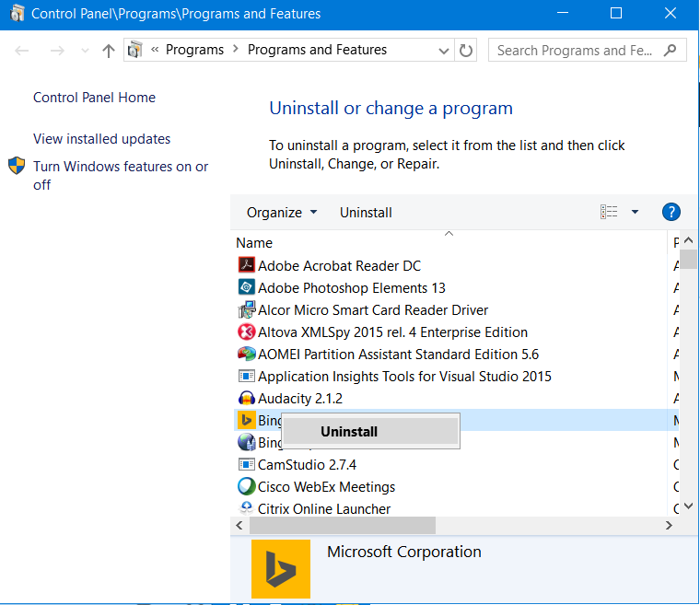Open Control Panel Home link
The image size is (700, 605).
pos(94,98)
